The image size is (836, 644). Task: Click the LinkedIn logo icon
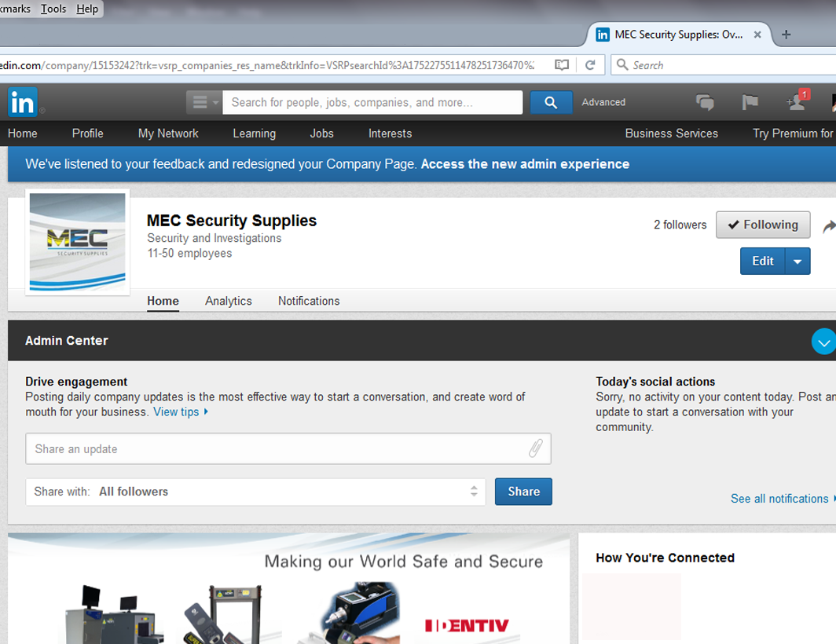(22, 102)
